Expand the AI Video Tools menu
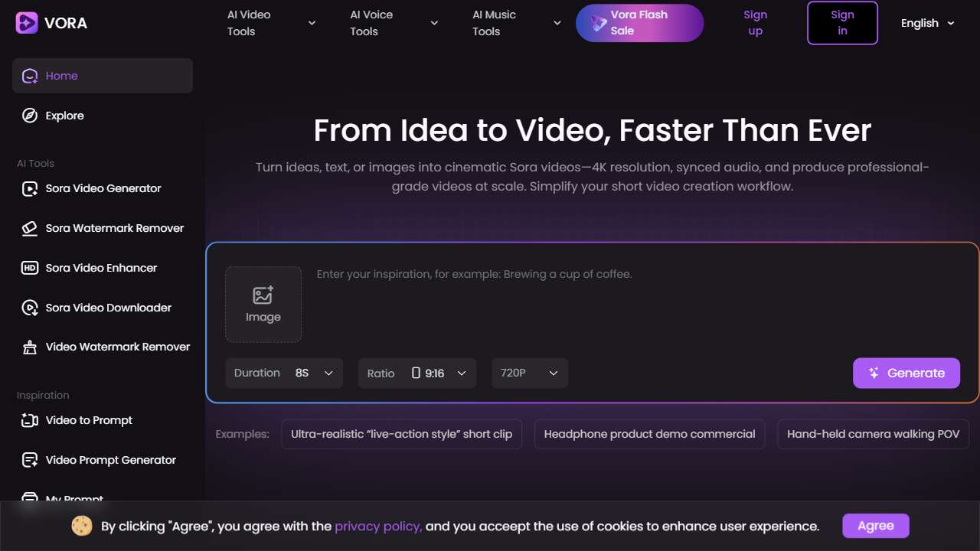Viewport: 980px width, 551px height. tap(271, 23)
